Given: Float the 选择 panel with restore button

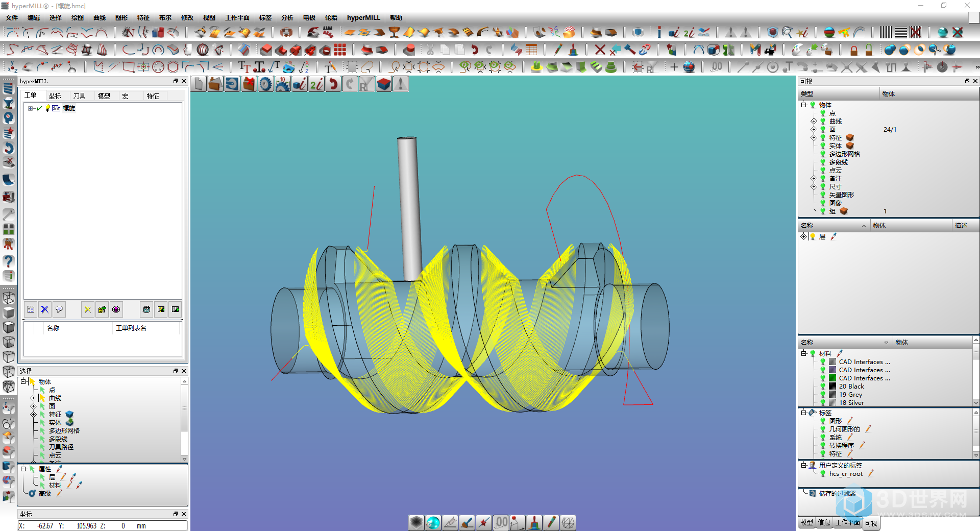Looking at the screenshot, I should [x=176, y=371].
